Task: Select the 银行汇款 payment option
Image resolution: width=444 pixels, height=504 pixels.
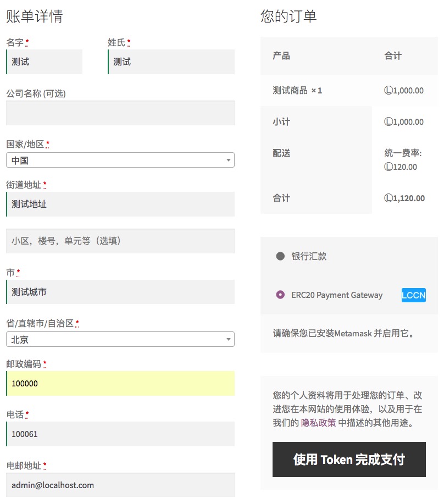Action: (x=280, y=256)
